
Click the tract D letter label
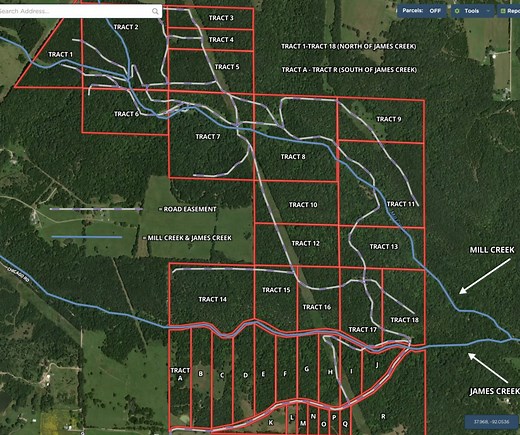tap(246, 375)
